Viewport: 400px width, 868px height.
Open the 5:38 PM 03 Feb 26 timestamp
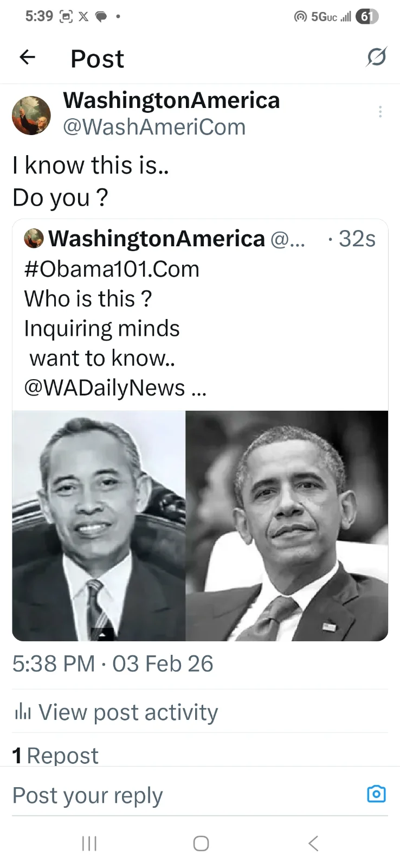[x=113, y=664]
